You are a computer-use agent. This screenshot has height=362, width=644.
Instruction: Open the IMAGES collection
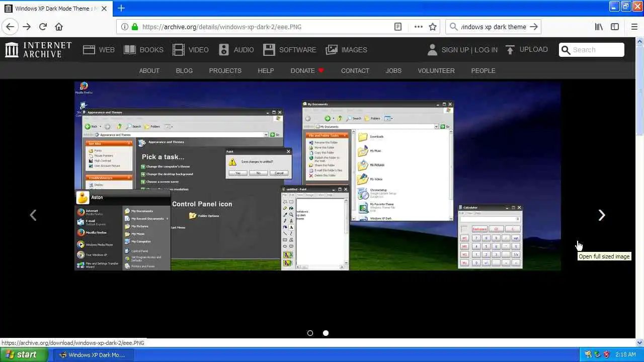pos(346,50)
